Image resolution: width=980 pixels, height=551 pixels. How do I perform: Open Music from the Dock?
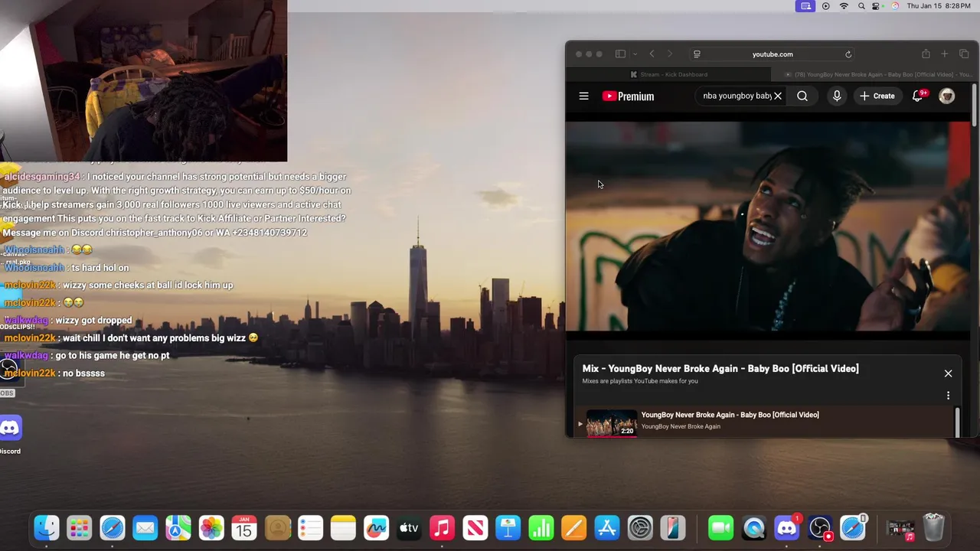click(x=442, y=528)
